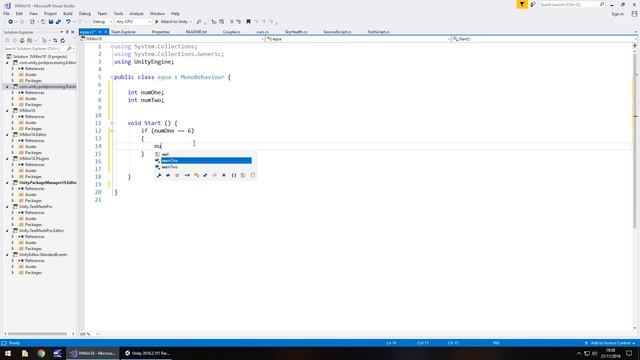The width and height of the screenshot is (640, 360).
Task: Switch to the FirstScript.cs tab
Action: click(x=378, y=32)
